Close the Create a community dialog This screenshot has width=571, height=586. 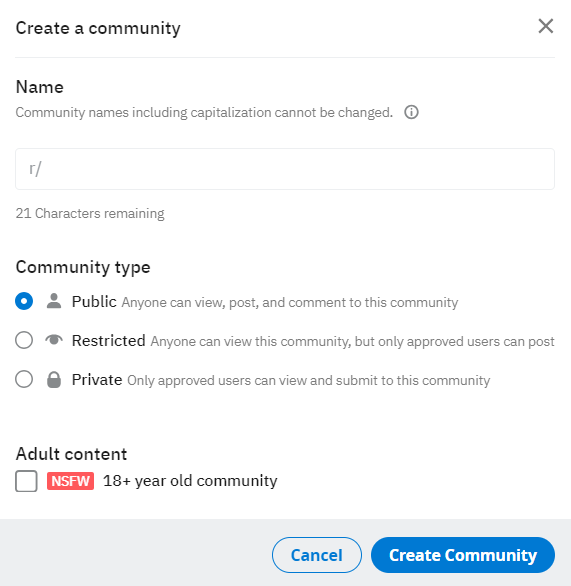[x=546, y=26]
